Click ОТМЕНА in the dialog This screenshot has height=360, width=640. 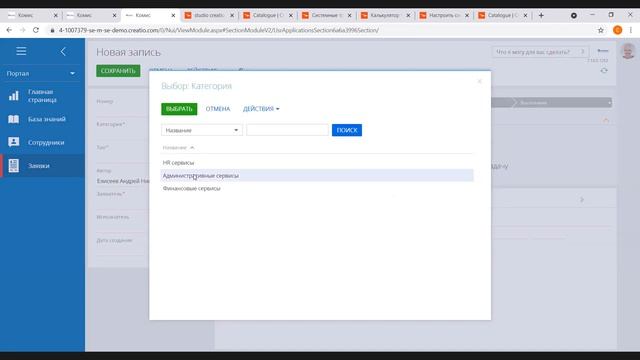tap(218, 109)
